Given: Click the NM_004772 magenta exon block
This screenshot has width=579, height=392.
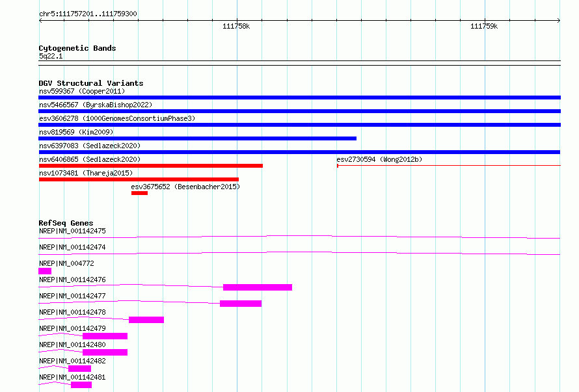Looking at the screenshot, I should (x=45, y=271).
